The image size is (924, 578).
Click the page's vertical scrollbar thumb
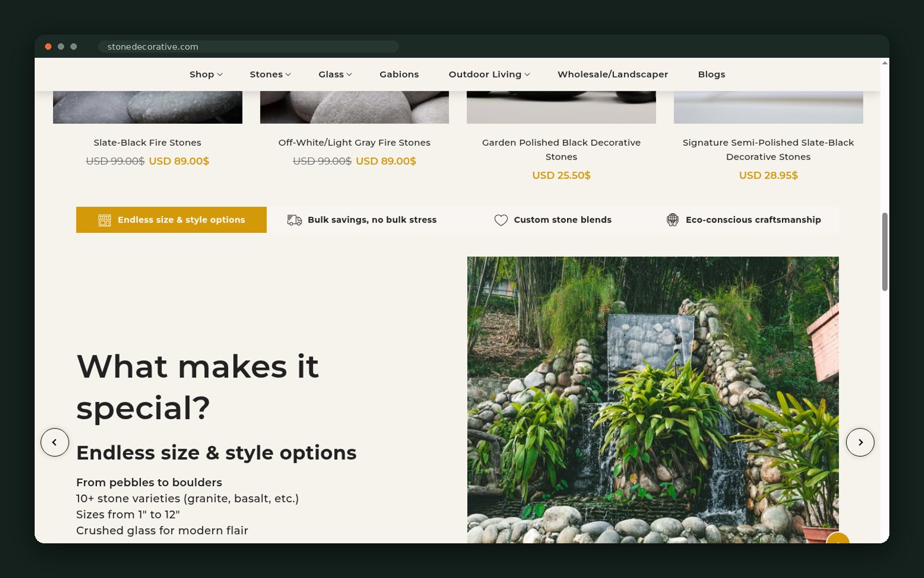click(885, 252)
